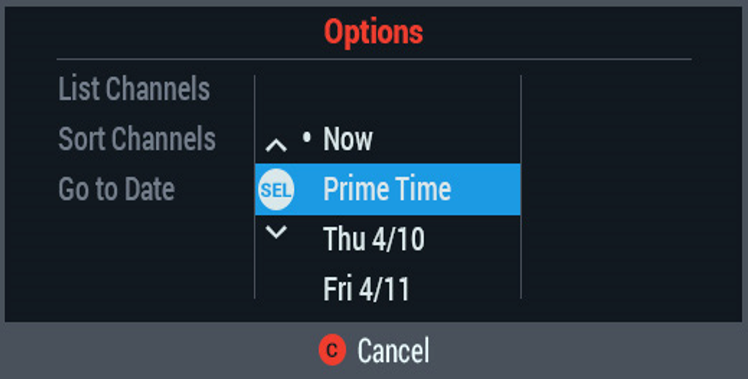
Task: Click the blue highlight bar right of Prime Time
Action: pos(486,190)
